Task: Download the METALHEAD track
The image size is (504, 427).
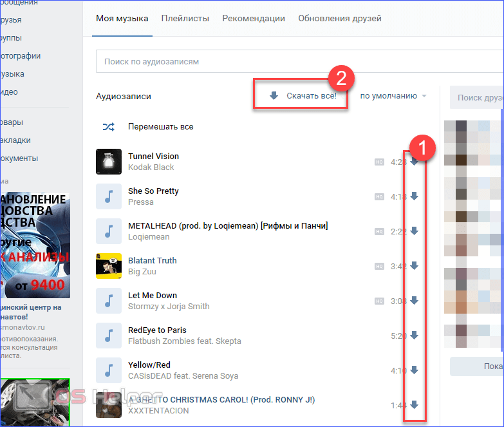Action: 415,231
